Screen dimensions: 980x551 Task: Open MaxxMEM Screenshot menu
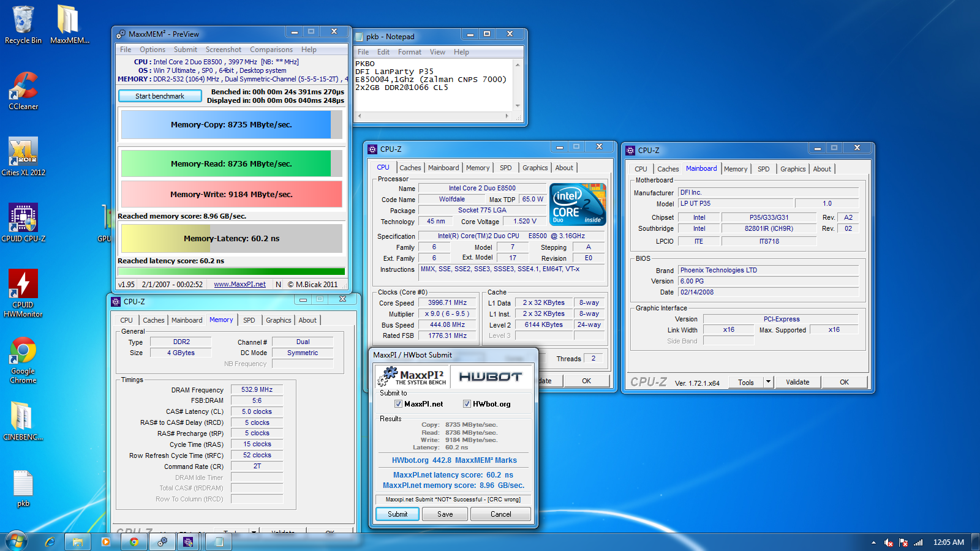click(x=224, y=50)
